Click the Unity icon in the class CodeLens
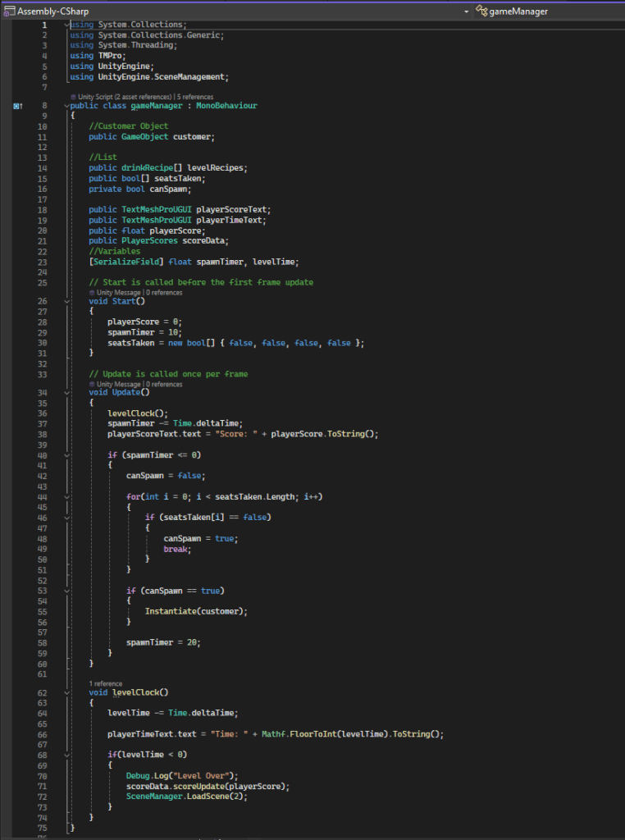 pyautogui.click(x=74, y=97)
